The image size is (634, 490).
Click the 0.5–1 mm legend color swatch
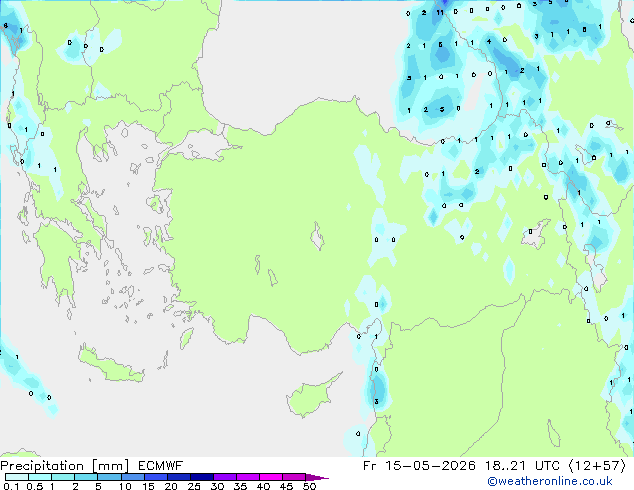tap(40, 477)
